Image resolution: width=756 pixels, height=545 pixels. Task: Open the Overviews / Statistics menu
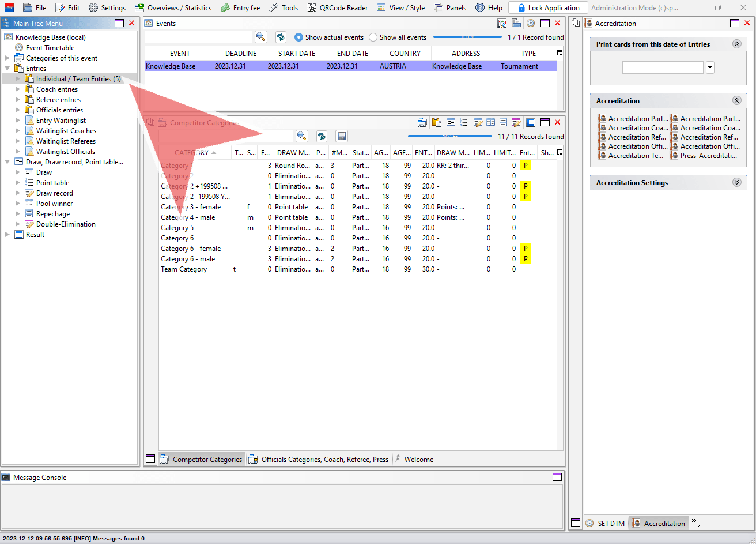click(x=173, y=8)
